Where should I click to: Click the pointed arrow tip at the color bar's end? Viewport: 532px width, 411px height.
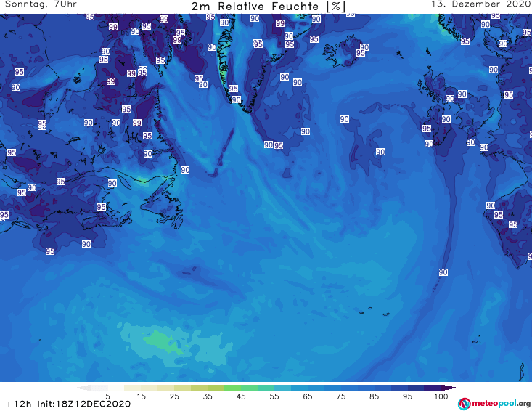click(449, 388)
